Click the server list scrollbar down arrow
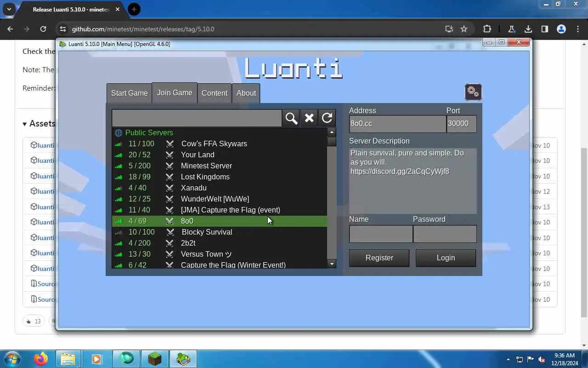 [332, 264]
